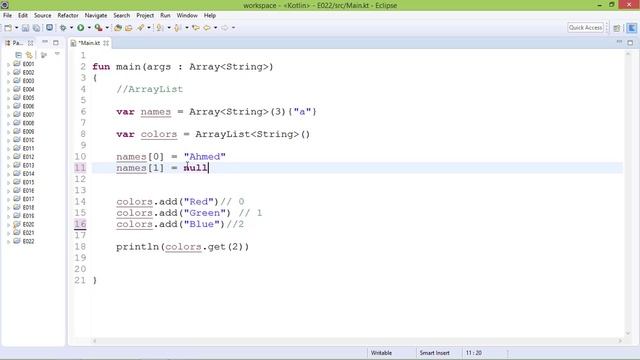This screenshot has height=360, width=640.
Task: Jump to the Previous Annotation icon
Action: pos(177,28)
